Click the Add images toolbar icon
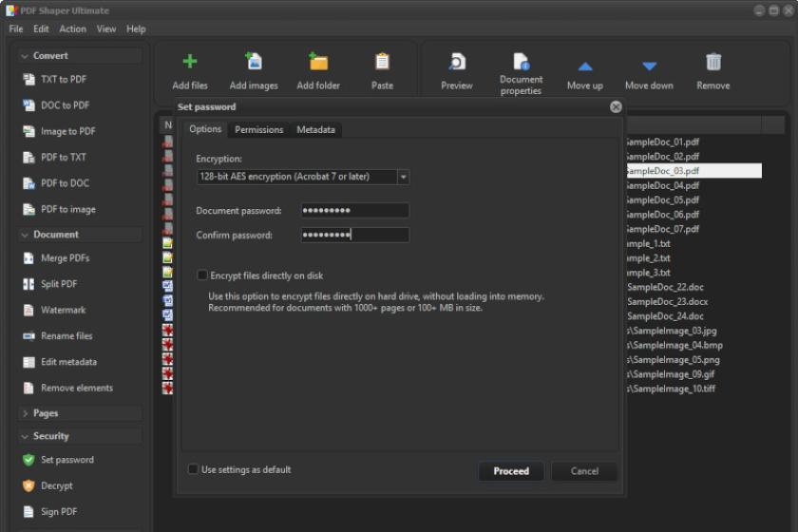The width and height of the screenshot is (798, 532). click(254, 62)
